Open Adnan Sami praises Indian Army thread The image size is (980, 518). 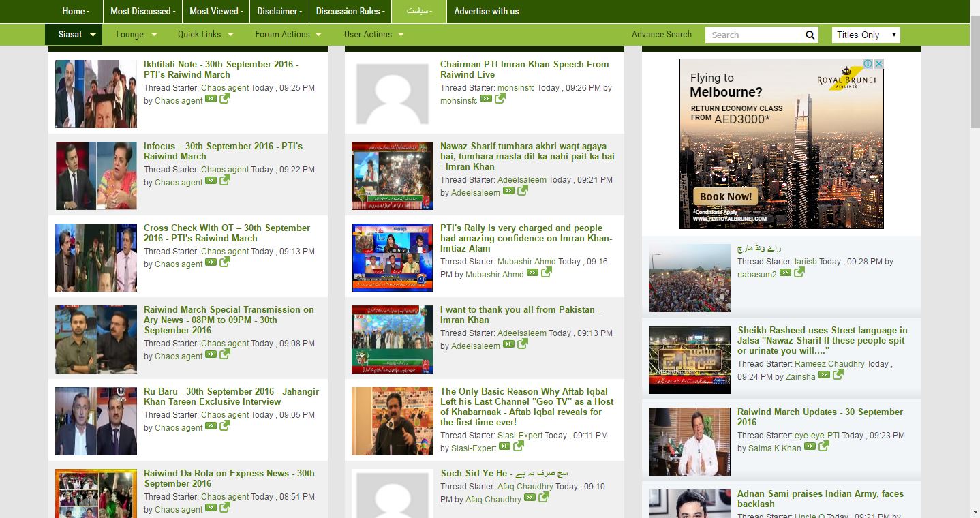tap(820, 498)
